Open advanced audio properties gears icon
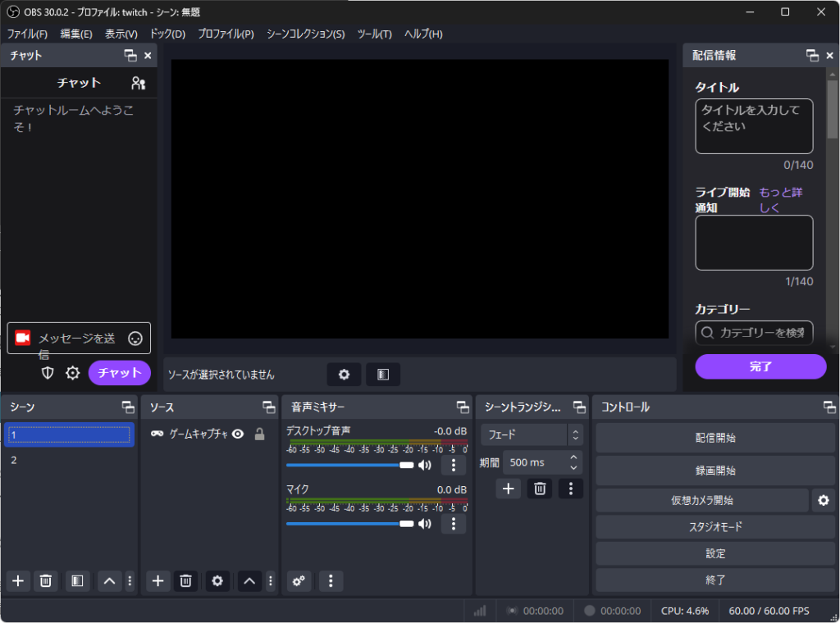Viewport: 840px width, 623px height. pyautogui.click(x=299, y=581)
